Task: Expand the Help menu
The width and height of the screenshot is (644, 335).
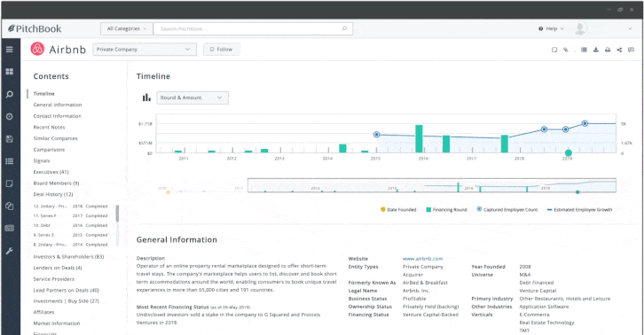Action: click(x=551, y=28)
